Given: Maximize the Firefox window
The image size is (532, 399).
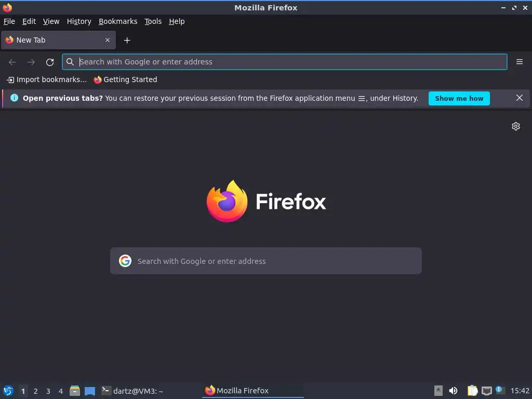Looking at the screenshot, I should click(514, 7).
